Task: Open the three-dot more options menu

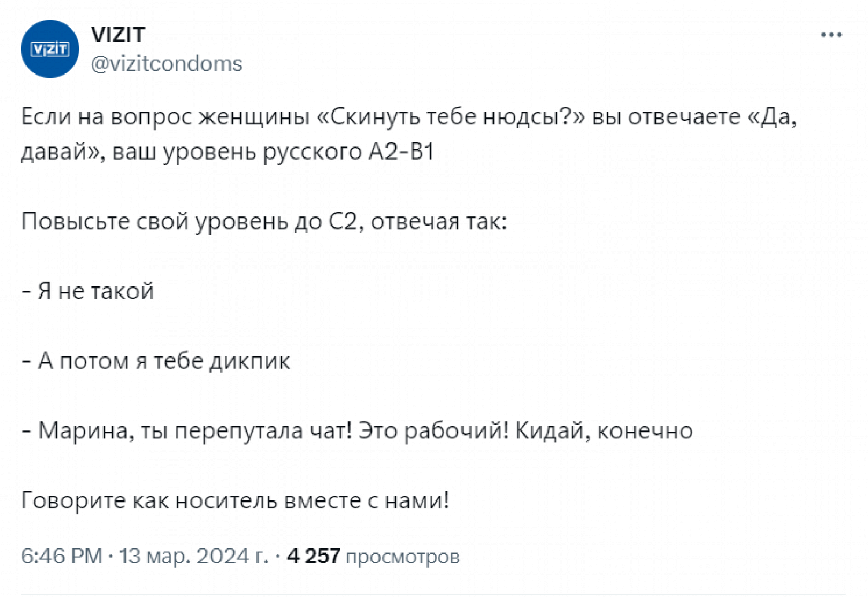Action: [831, 35]
